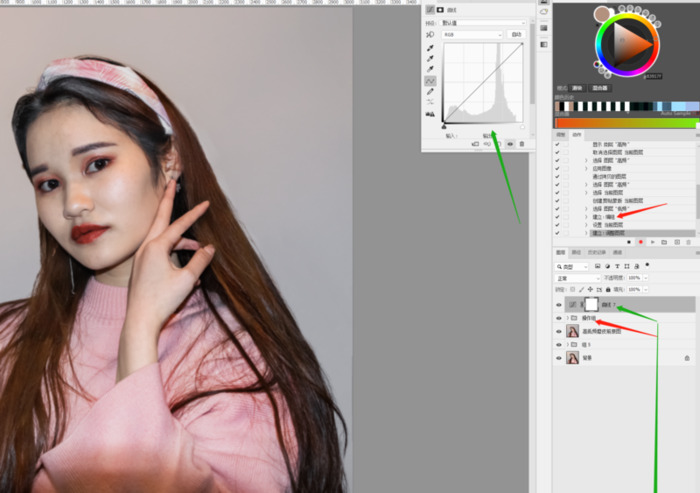Expand the 操作组 layer group
The height and width of the screenshot is (493, 700).
(x=567, y=318)
